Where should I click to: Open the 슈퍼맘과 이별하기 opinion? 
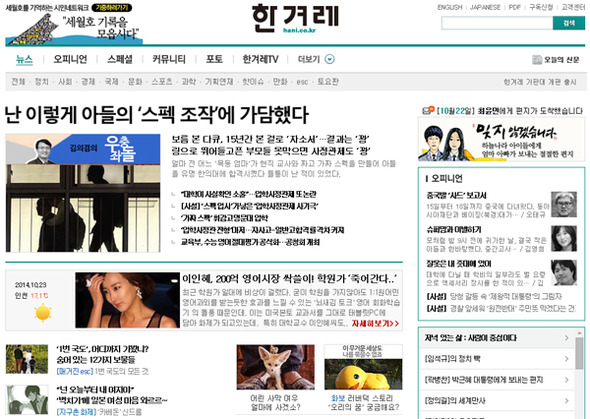point(454,229)
